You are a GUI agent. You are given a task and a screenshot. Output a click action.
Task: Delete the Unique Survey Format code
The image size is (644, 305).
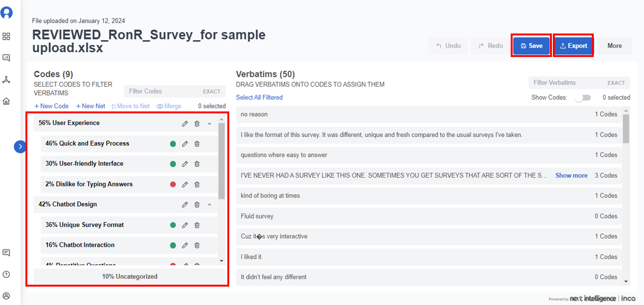(197, 225)
